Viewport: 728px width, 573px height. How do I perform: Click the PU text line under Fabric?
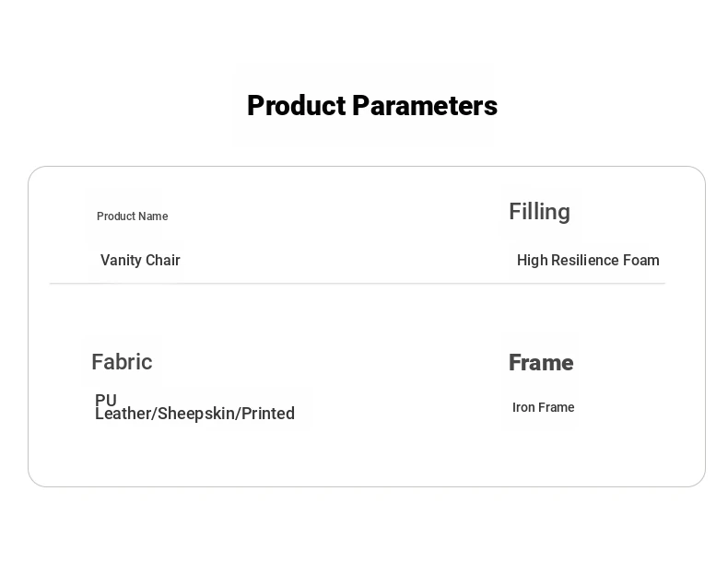tap(106, 400)
